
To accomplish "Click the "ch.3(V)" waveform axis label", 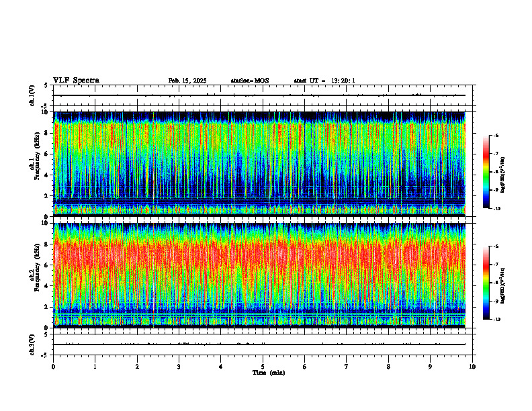I will point(32,345).
